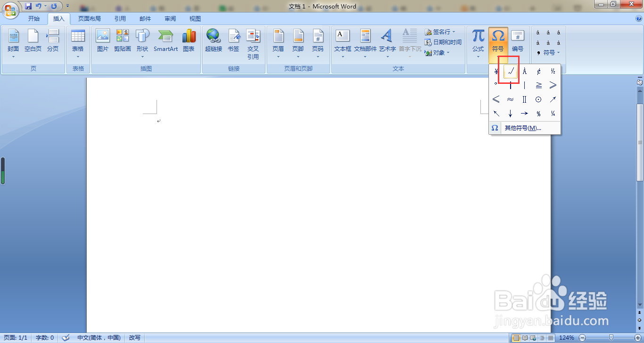Insert the ¢ cent symbol
644x343 pixels.
[538, 72]
